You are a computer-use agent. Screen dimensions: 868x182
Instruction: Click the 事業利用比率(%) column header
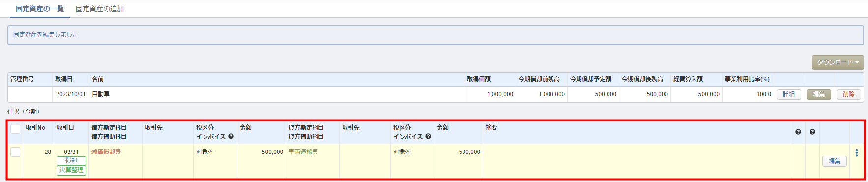pos(747,79)
